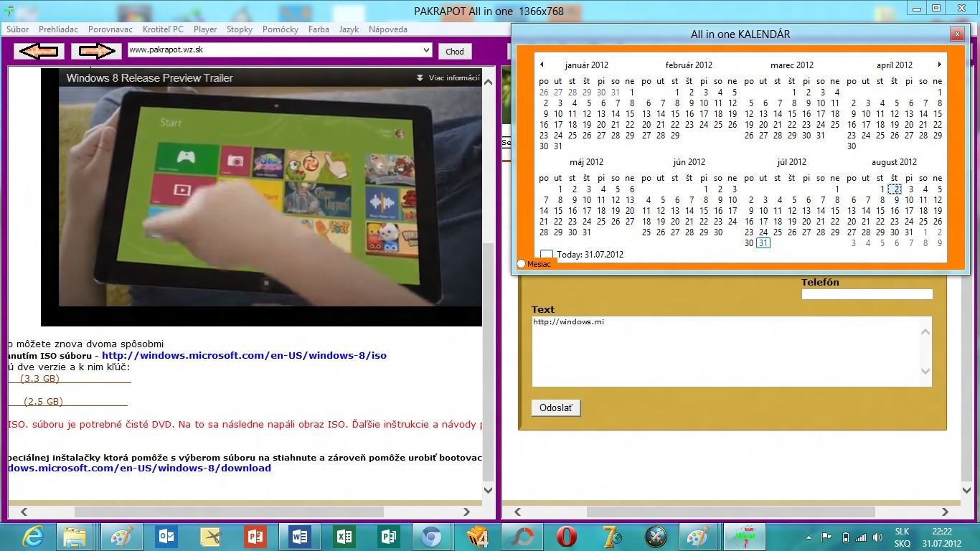Open the URL address dropdown
980x551 pixels.
[x=425, y=50]
